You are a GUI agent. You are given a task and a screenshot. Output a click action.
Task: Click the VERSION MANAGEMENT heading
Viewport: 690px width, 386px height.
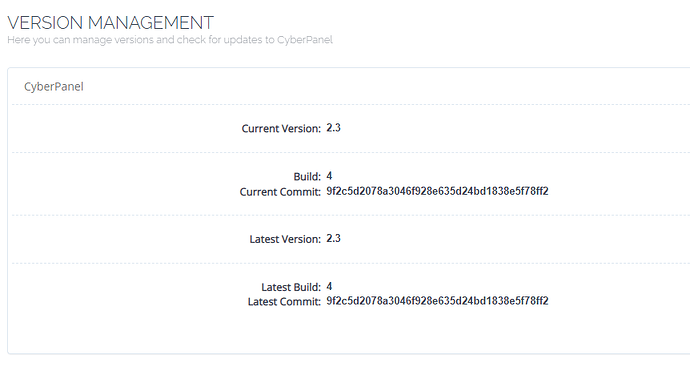110,22
